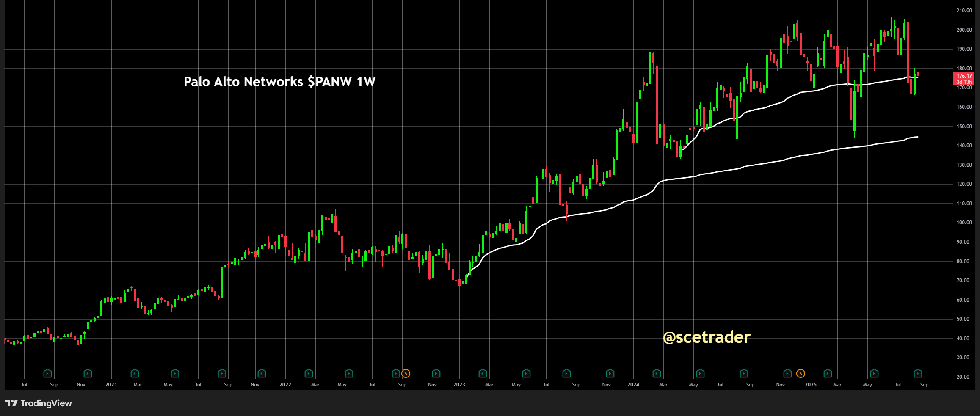The height and width of the screenshot is (416, 980).
Task: Open the November 2020 earnings marker
Action: coord(88,373)
